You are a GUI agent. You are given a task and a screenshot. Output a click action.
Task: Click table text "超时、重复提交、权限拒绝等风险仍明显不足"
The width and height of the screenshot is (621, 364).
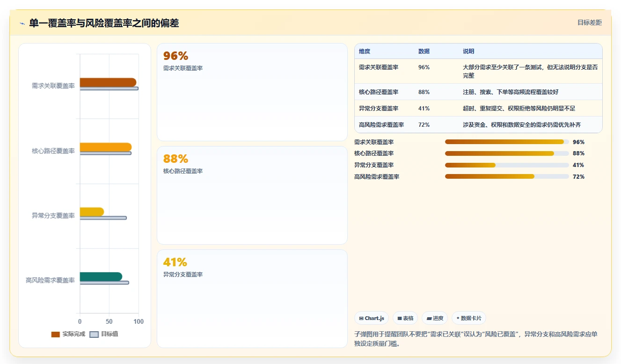(x=519, y=109)
